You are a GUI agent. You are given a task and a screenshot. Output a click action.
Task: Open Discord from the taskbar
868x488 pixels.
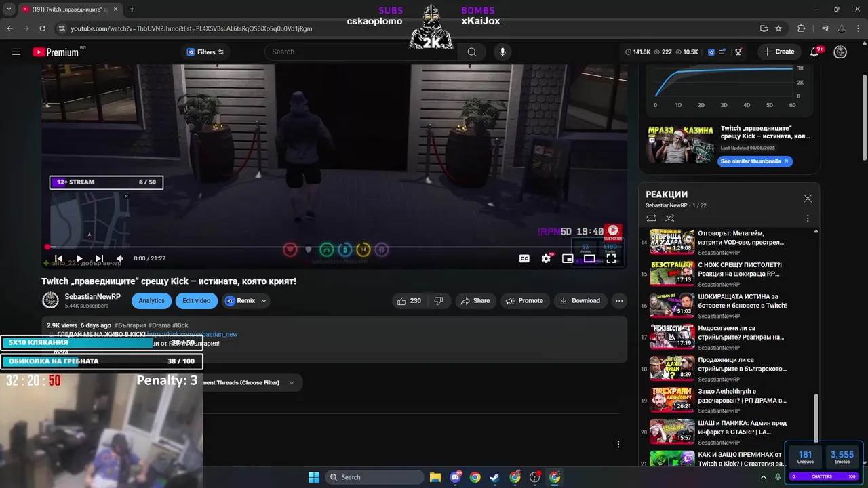(x=455, y=477)
